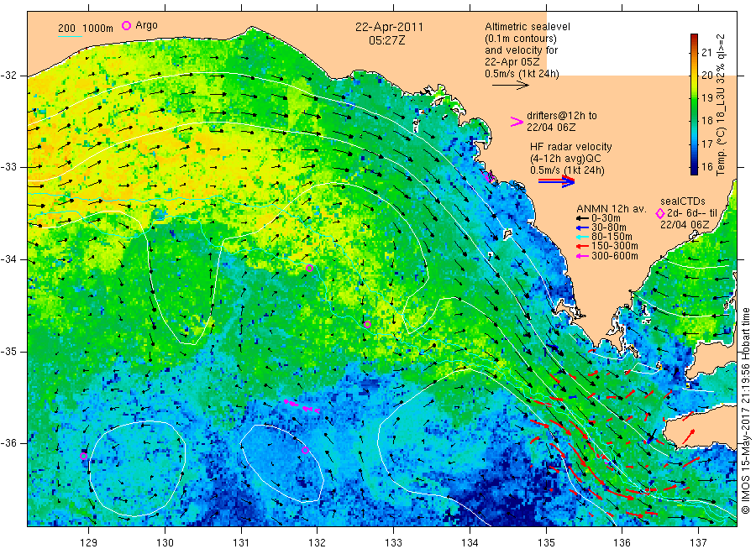Click the red 150-300m ANMN arrow
The width and height of the screenshot is (756, 554).
point(583,247)
